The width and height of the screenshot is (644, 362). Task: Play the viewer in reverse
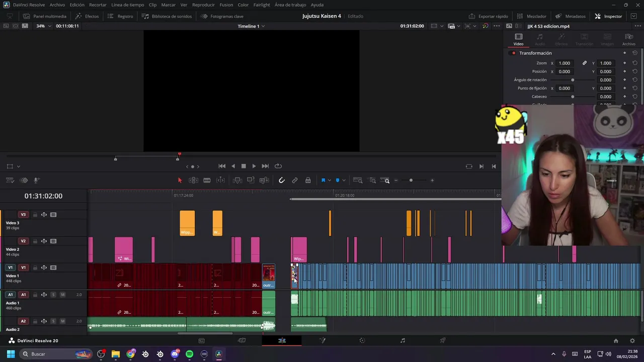(x=233, y=166)
